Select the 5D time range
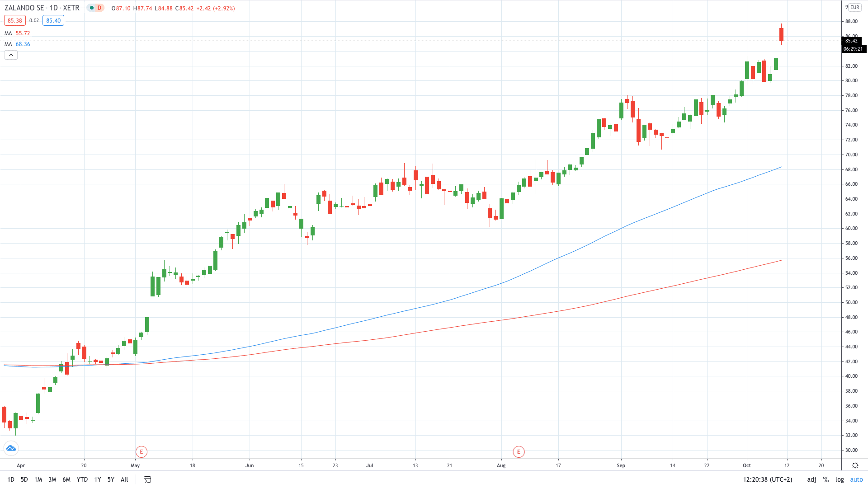 pos(24,479)
